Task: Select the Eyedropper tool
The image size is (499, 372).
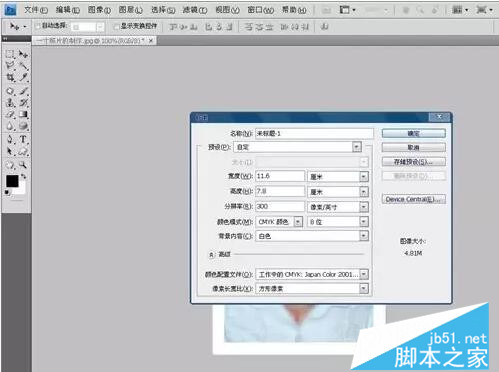Action: tap(23, 77)
